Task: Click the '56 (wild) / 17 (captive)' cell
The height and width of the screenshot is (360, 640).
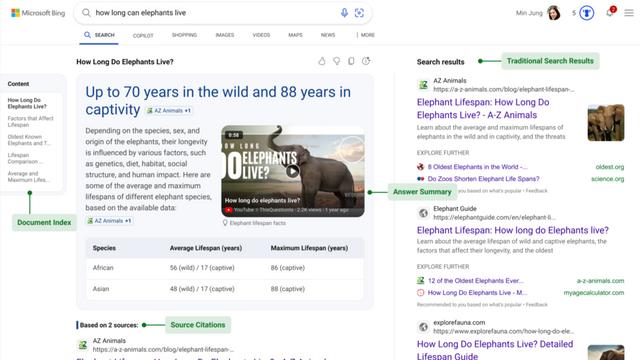Action: click(x=202, y=268)
